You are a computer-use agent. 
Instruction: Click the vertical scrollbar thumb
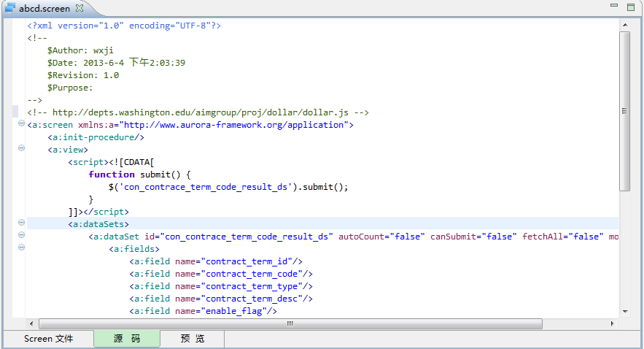624,110
